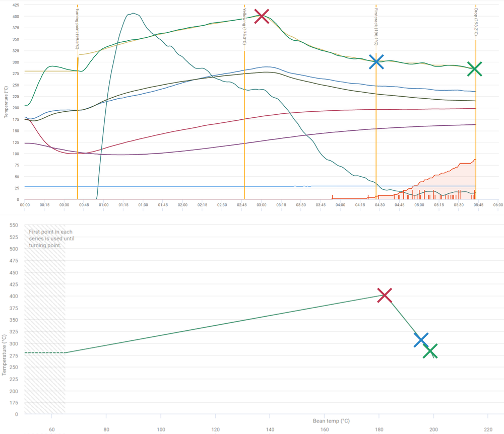Click the blue X marker near Firstcrack
Screen dimensions: 504x434
375,61
